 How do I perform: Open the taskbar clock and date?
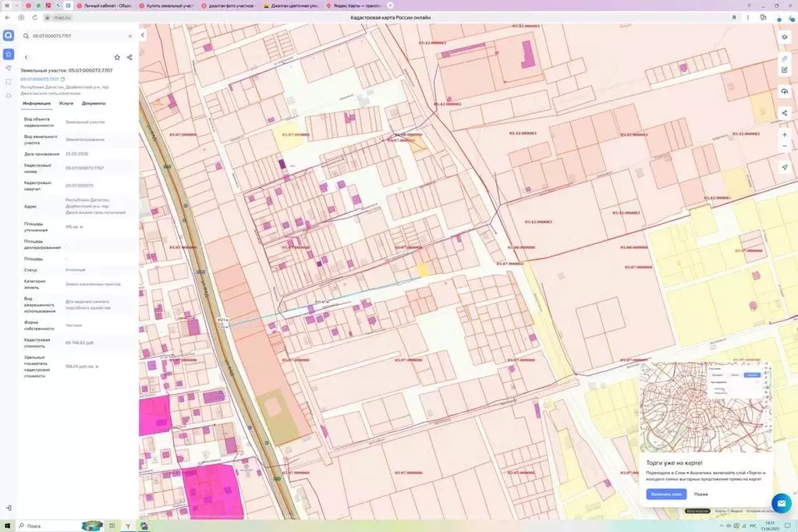pos(769,526)
